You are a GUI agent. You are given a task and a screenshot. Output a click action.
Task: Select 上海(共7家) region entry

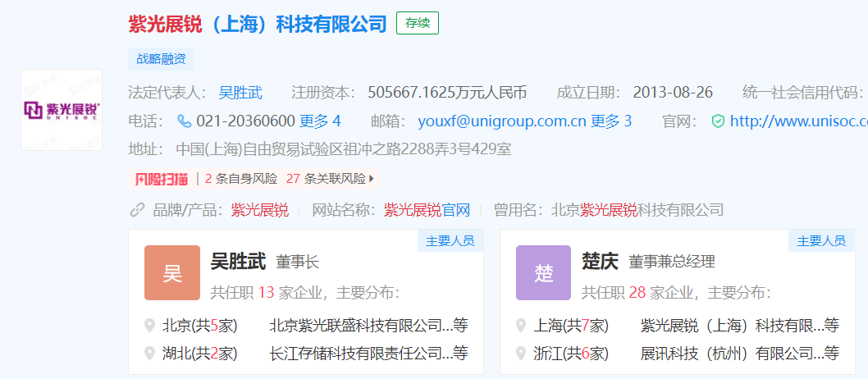[571, 326]
